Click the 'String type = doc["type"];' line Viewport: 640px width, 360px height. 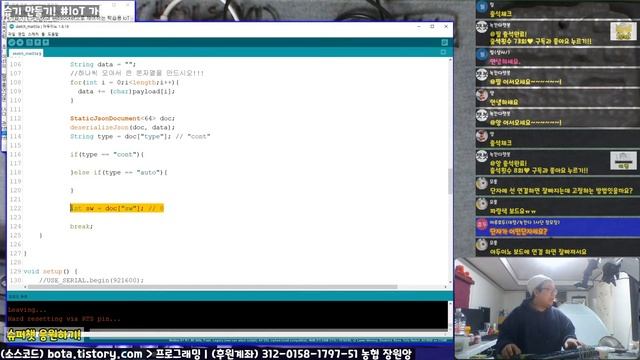click(140, 136)
